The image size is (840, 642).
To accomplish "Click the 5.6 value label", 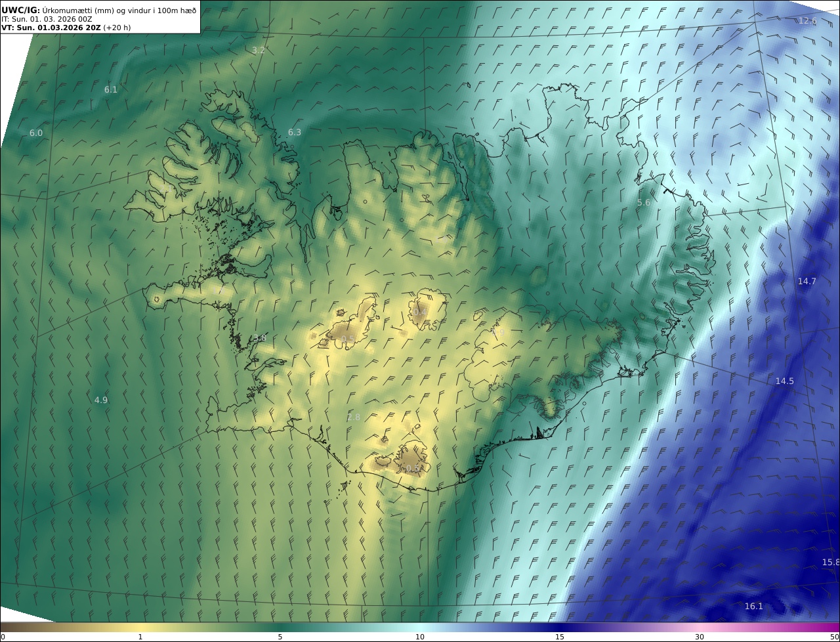I will pos(643,202).
